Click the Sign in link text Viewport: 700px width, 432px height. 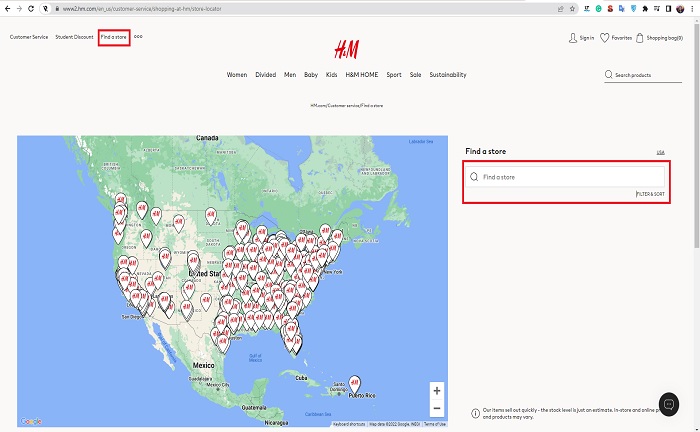click(x=587, y=38)
